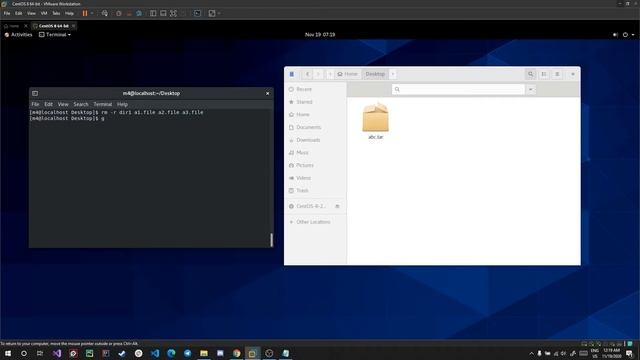
Task: Click the terminal scrollbar thumb
Action: tap(271, 240)
